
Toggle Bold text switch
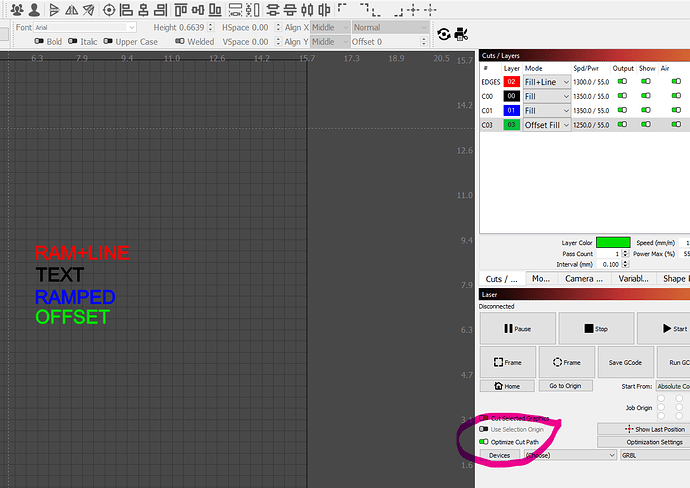(39, 41)
